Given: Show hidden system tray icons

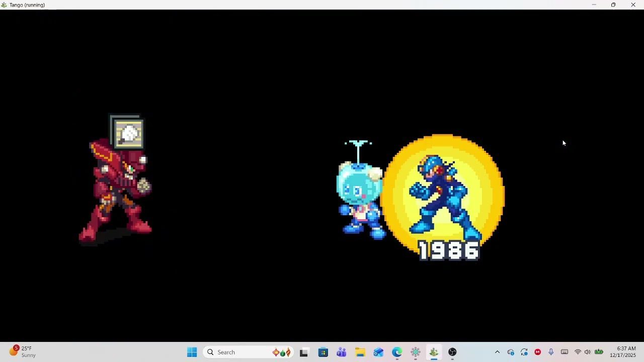Looking at the screenshot, I should 497,352.
